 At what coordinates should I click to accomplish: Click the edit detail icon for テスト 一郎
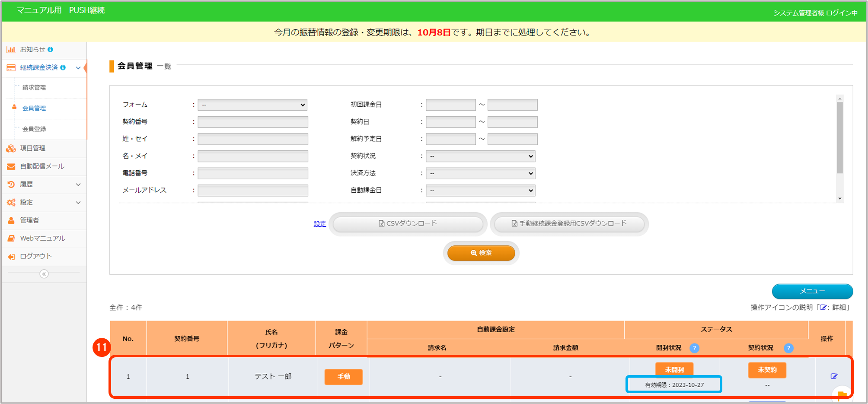click(834, 376)
